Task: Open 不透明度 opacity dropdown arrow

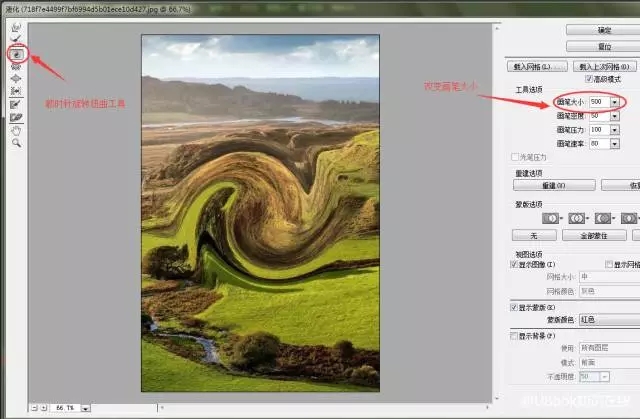Action: 604,377
